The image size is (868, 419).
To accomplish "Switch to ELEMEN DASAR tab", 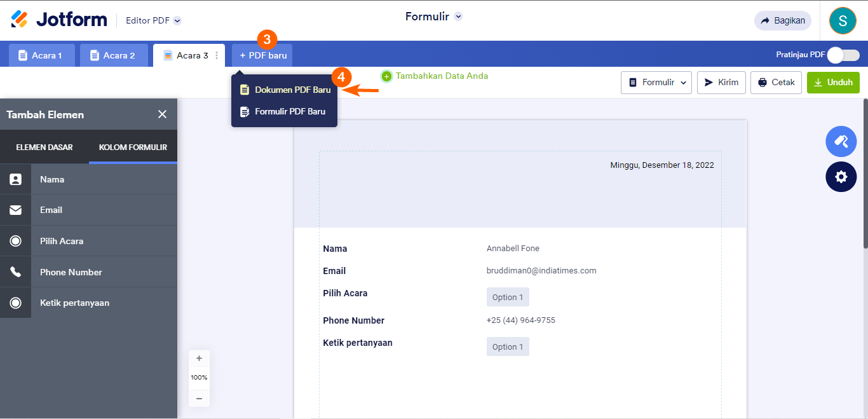I will pos(44,147).
